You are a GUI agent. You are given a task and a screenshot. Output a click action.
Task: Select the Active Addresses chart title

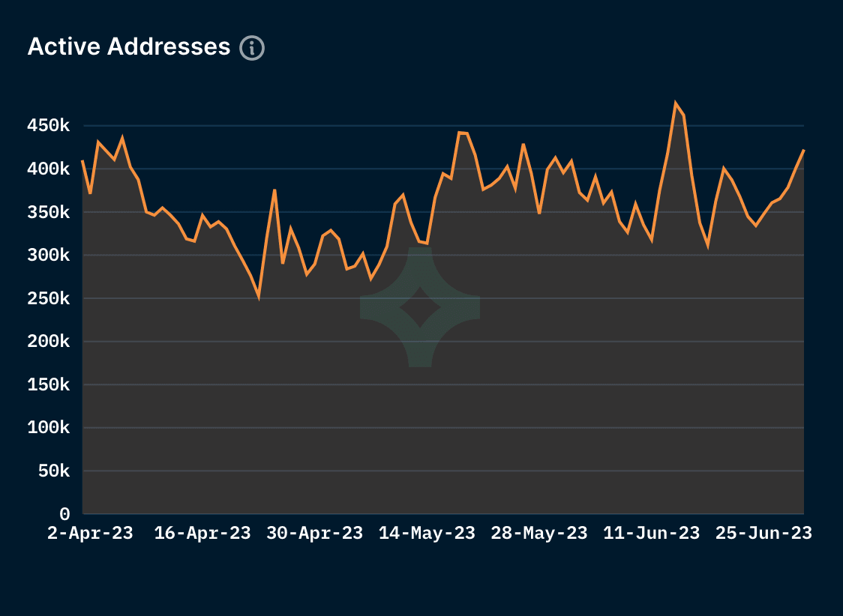tap(129, 46)
